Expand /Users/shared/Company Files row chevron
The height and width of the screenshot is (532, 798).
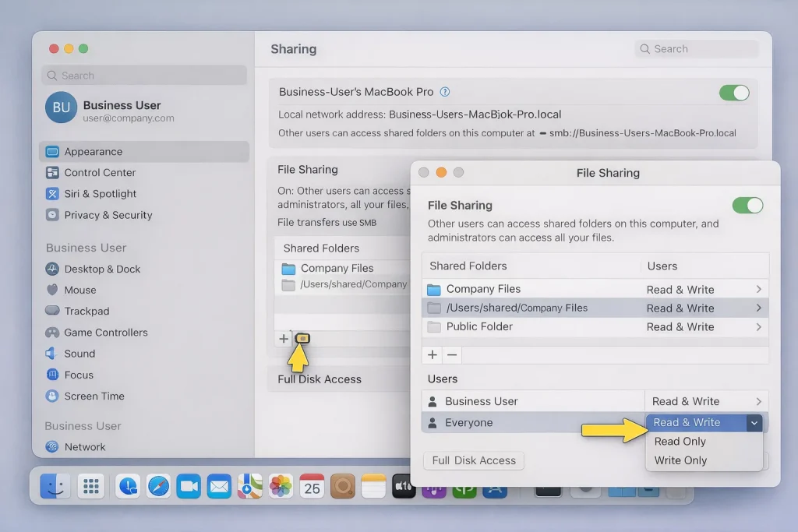coord(759,308)
